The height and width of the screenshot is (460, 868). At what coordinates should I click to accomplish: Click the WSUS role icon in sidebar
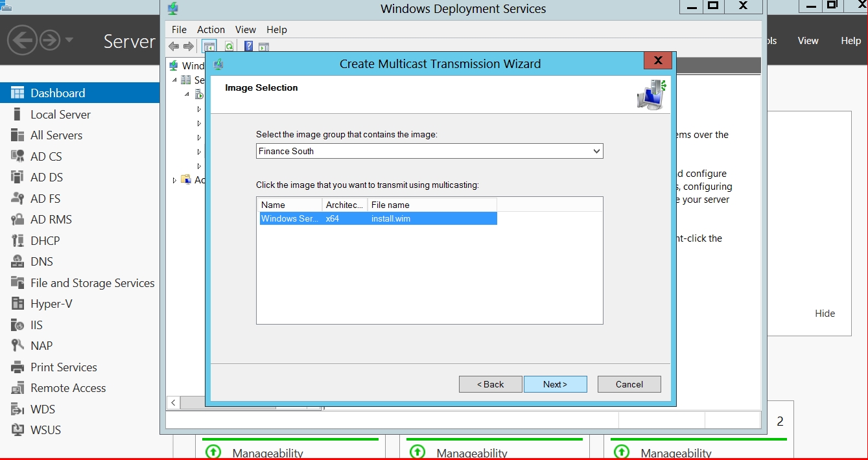(18, 430)
